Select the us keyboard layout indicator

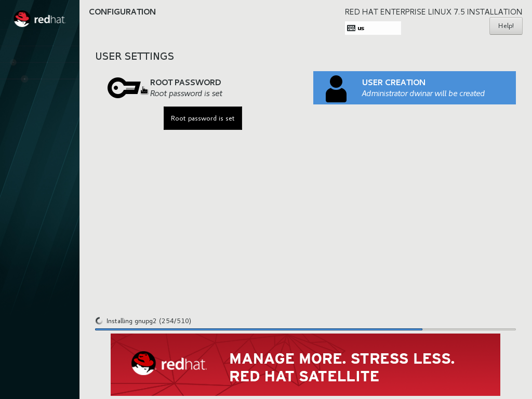click(373, 28)
